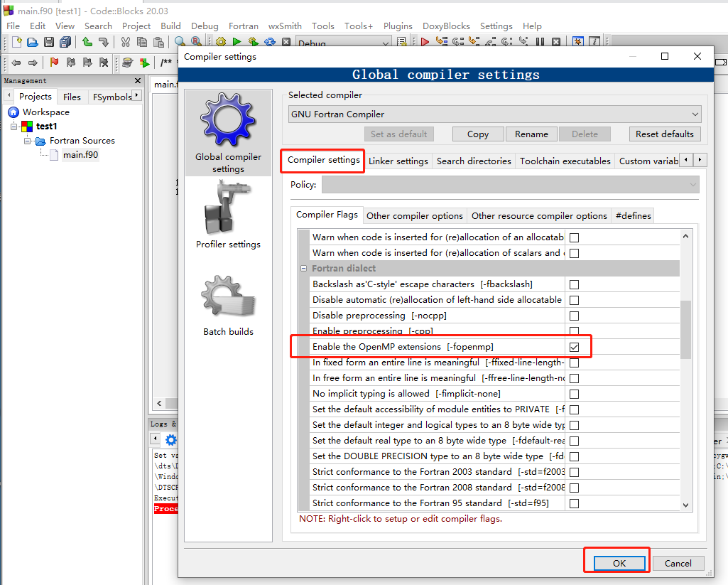728x585 pixels.
Task: Select the Build and run toolbar icon
Action: [x=254, y=41]
